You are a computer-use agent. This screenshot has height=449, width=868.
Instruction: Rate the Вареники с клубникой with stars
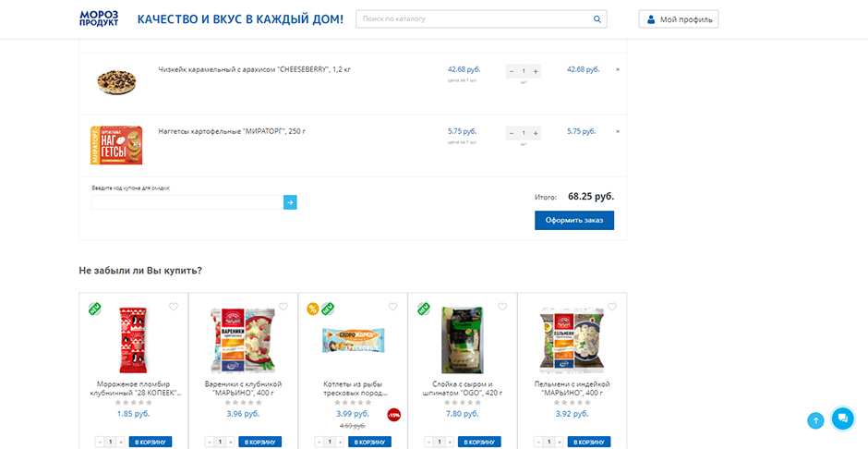point(243,403)
